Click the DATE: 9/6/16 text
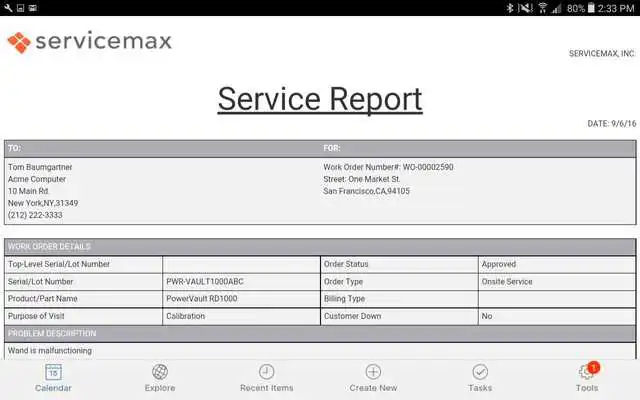This screenshot has height=400, width=640. coord(612,123)
